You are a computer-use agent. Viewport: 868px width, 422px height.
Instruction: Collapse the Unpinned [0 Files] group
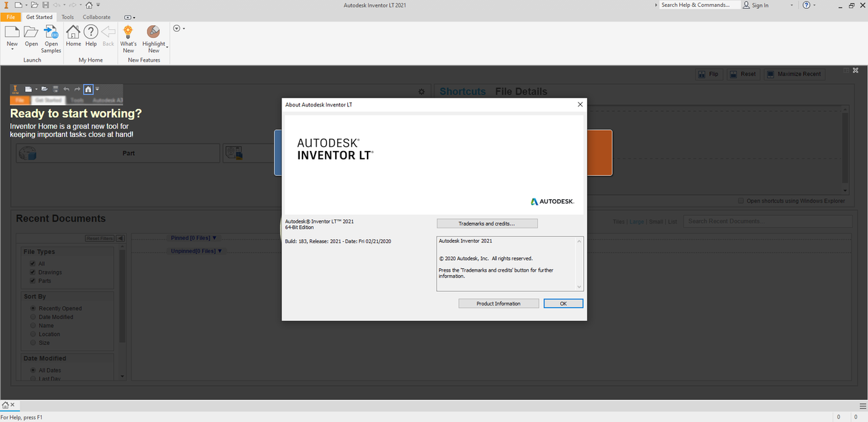pos(197,251)
